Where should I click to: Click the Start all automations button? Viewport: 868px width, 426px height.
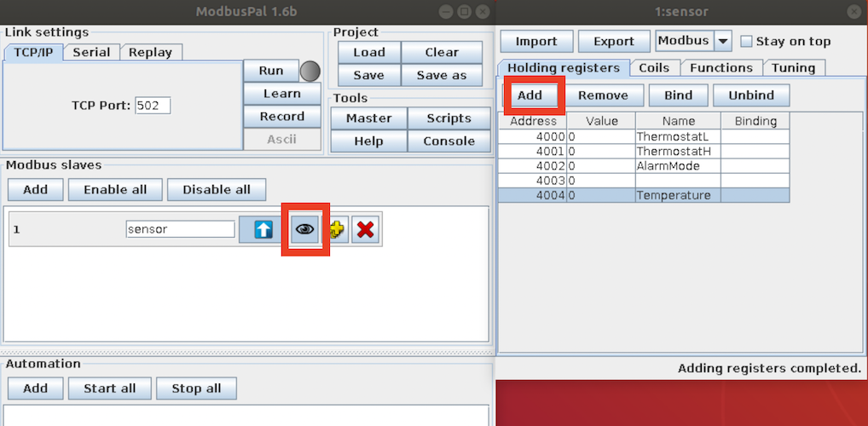[x=110, y=389]
